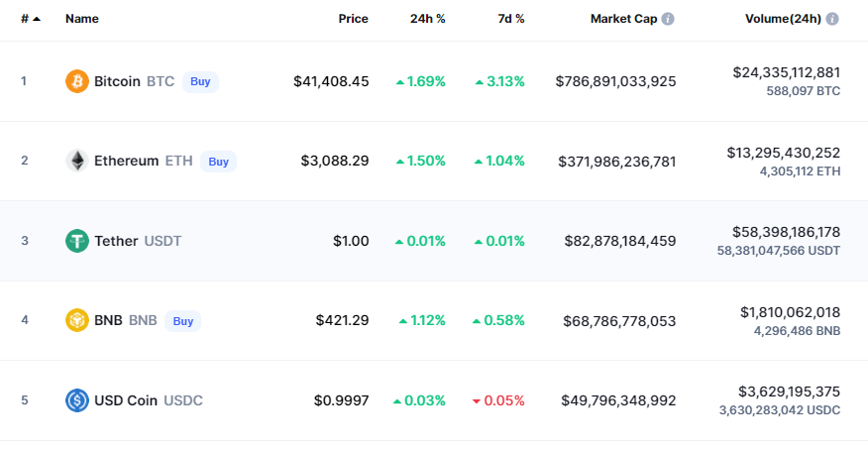Open the Tether USDT coin link
The height and width of the screenshot is (450, 868).
point(138,241)
